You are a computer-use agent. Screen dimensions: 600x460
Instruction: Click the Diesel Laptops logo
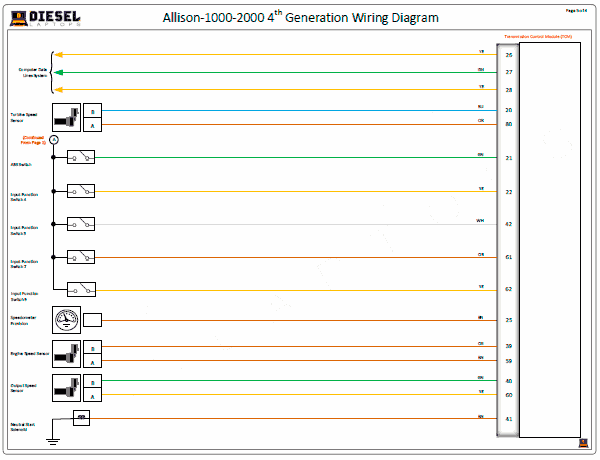point(46,18)
